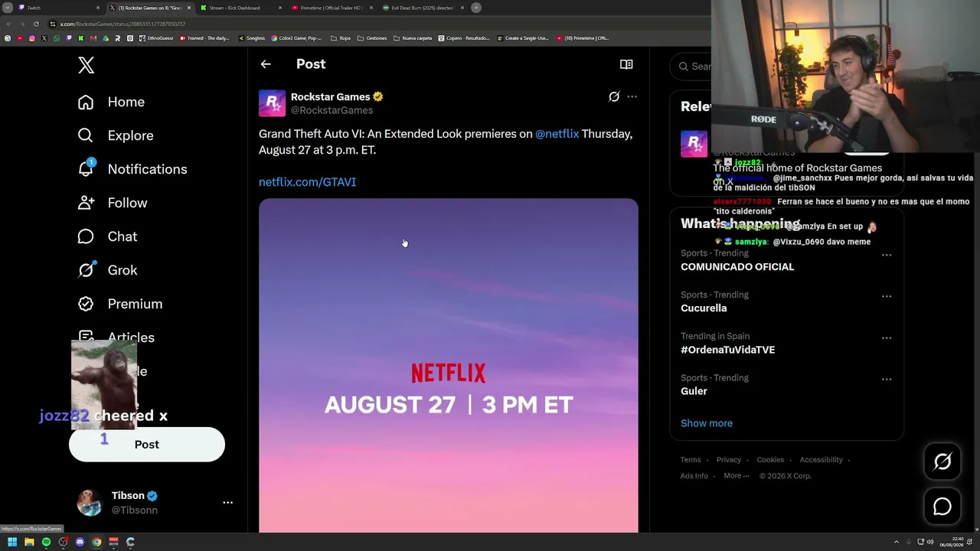This screenshot has height=551, width=980.
Task: Open the Privacy footer link
Action: click(x=729, y=460)
